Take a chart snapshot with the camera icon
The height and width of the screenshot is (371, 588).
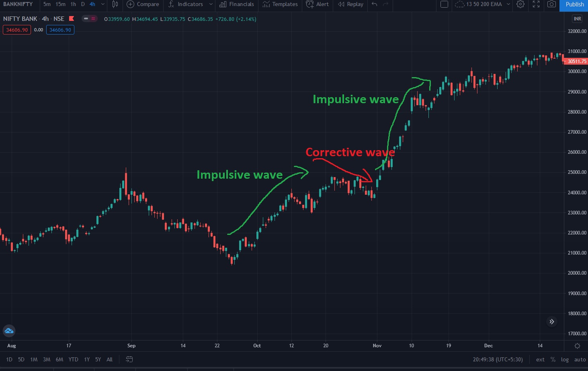(x=551, y=4)
